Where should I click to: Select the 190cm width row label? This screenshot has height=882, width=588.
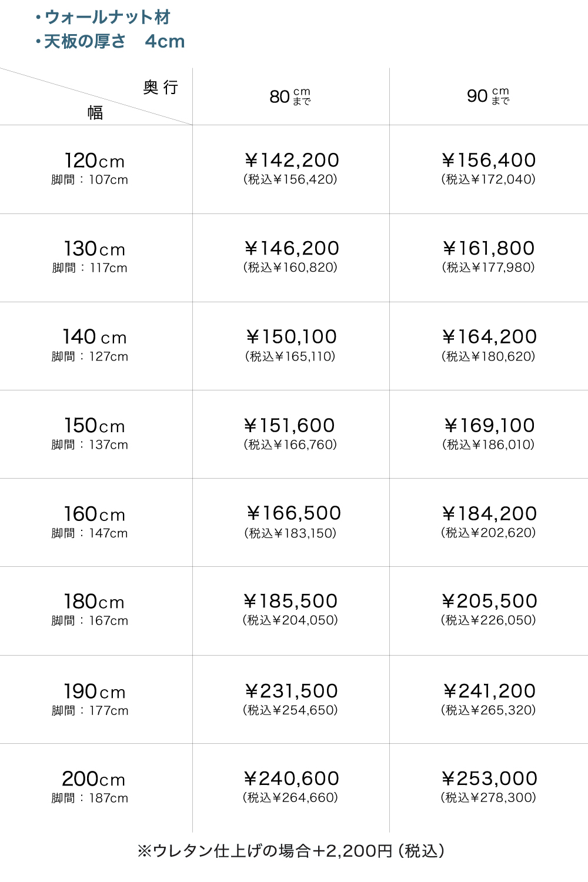94,692
